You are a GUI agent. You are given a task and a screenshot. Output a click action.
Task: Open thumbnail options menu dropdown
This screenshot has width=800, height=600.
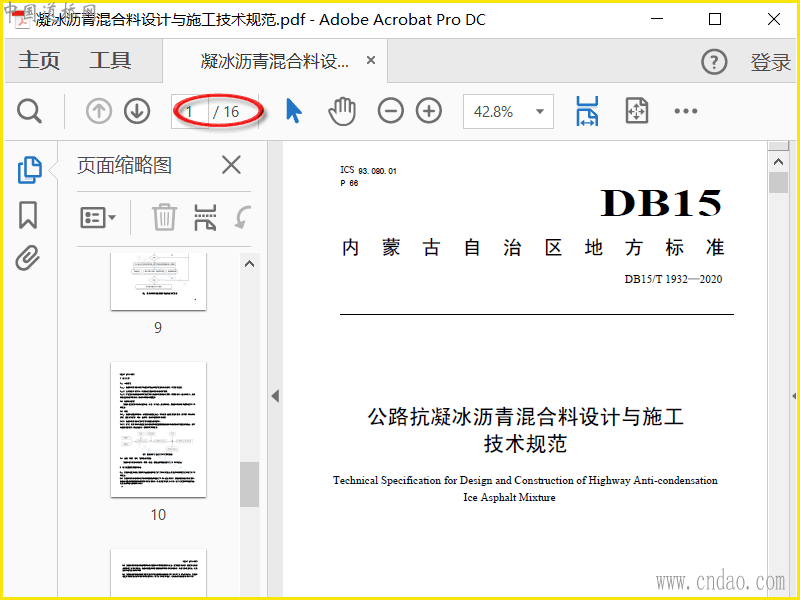coord(98,218)
